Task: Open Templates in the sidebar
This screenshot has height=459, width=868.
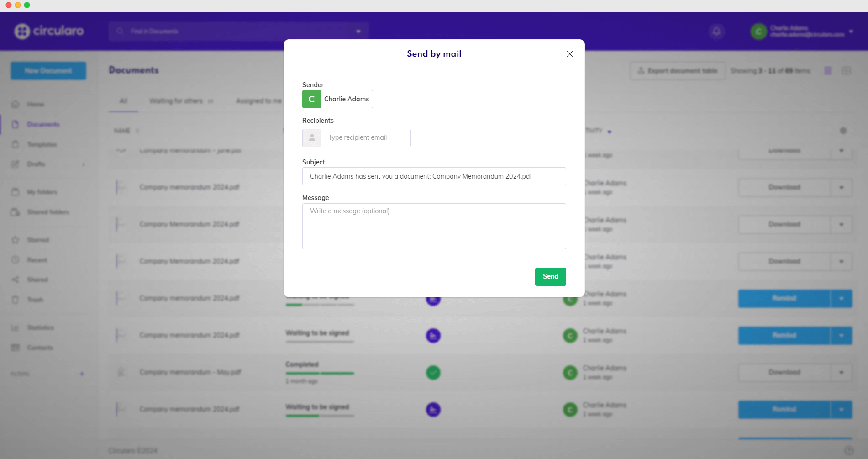Action: pyautogui.click(x=42, y=144)
